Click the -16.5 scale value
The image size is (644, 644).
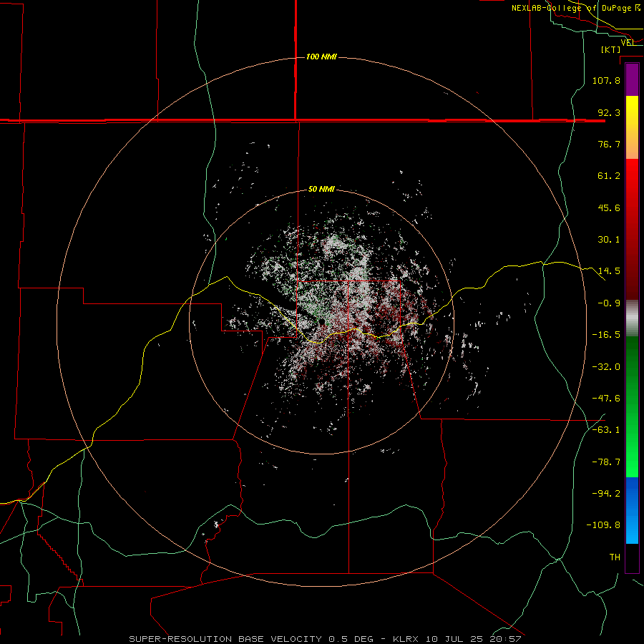point(606,335)
